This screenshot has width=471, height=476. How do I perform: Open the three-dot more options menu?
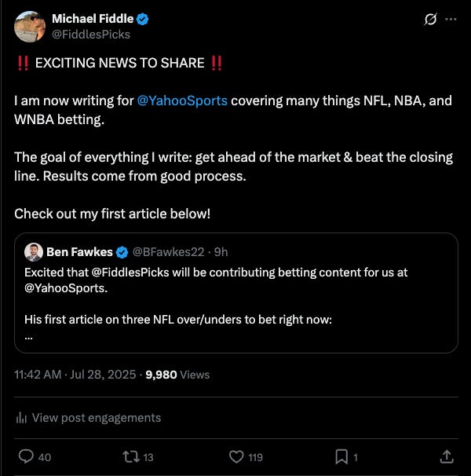click(451, 20)
